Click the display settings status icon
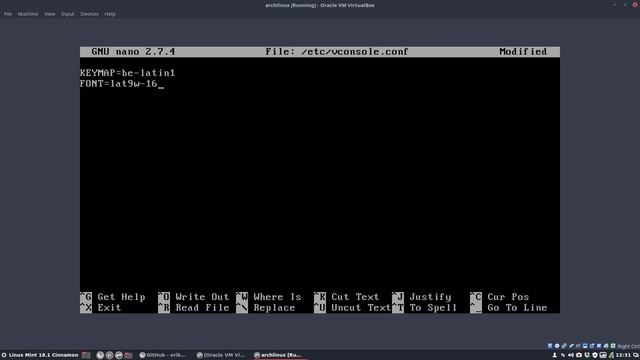Screen dimensions: 640x360 coord(585,346)
